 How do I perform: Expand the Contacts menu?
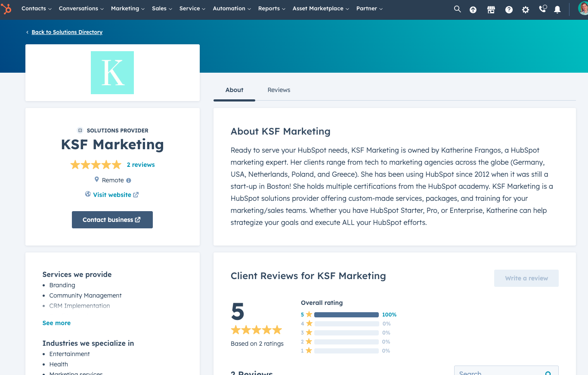click(x=37, y=9)
